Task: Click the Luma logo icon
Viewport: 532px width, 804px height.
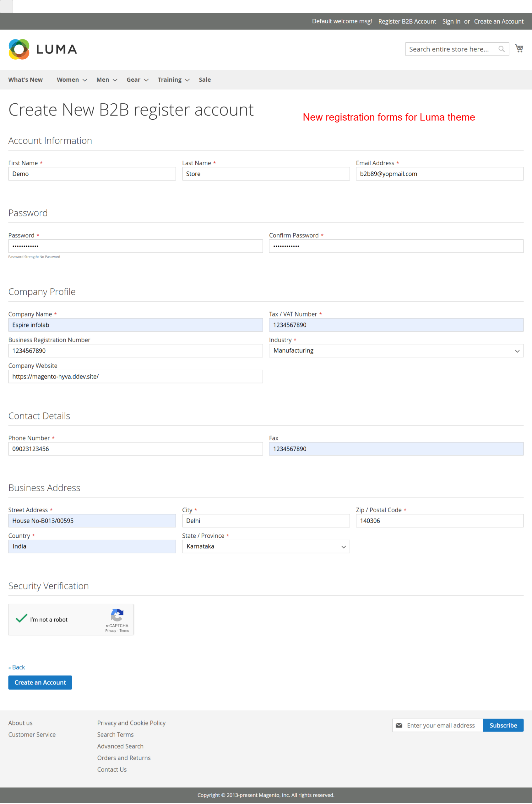Action: tap(19, 49)
